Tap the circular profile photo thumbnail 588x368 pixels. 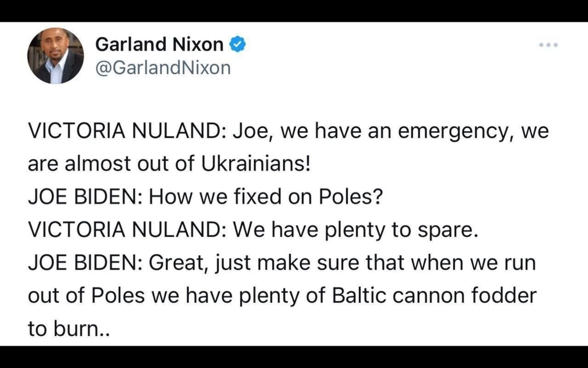point(56,55)
